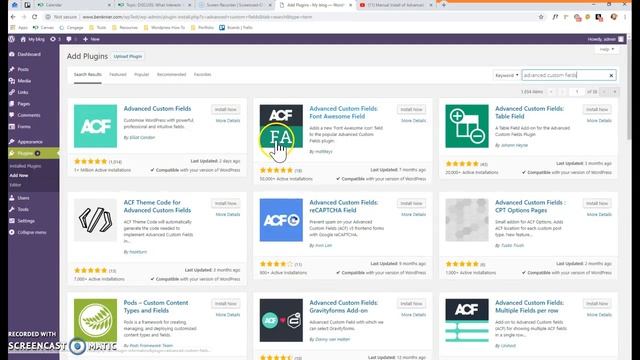Open the Pods – Custom Content Types title

coord(156,307)
